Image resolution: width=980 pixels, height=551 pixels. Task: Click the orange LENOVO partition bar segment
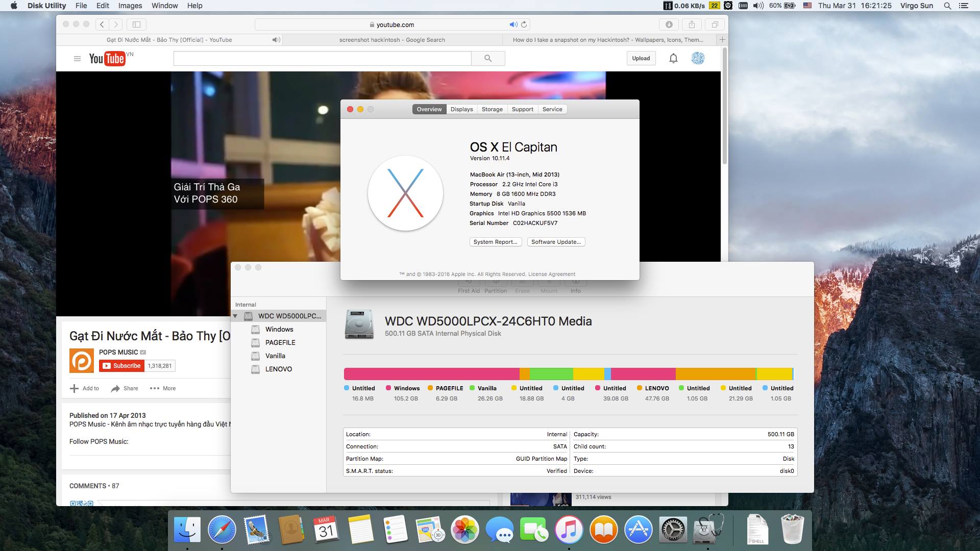(x=716, y=374)
